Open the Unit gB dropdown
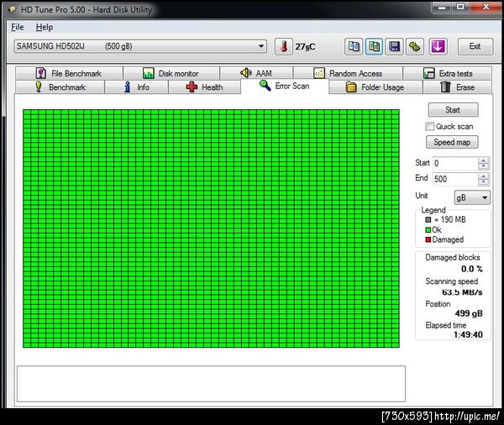The height and width of the screenshot is (425, 504). click(472, 197)
